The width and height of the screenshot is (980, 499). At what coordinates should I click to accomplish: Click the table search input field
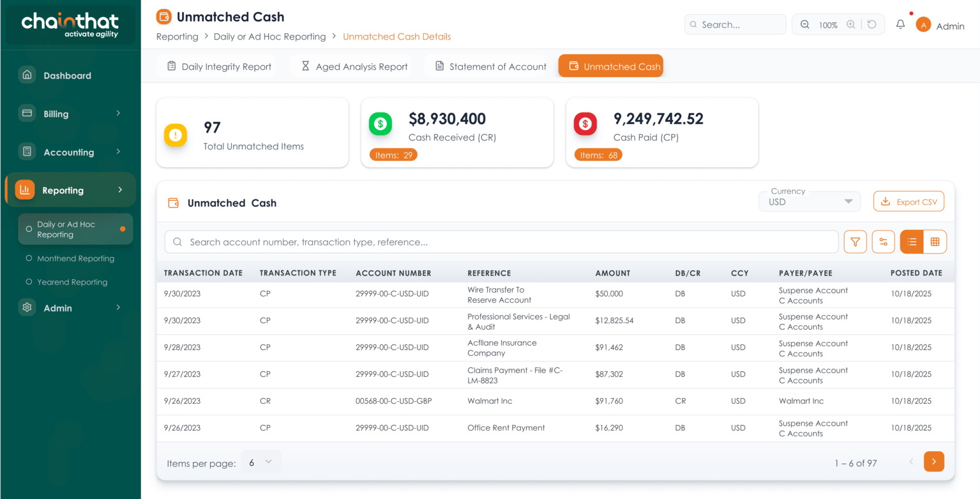coord(501,242)
